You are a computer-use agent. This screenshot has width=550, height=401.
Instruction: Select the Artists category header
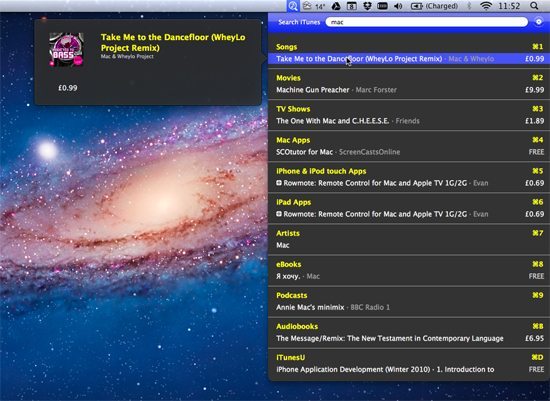point(288,233)
